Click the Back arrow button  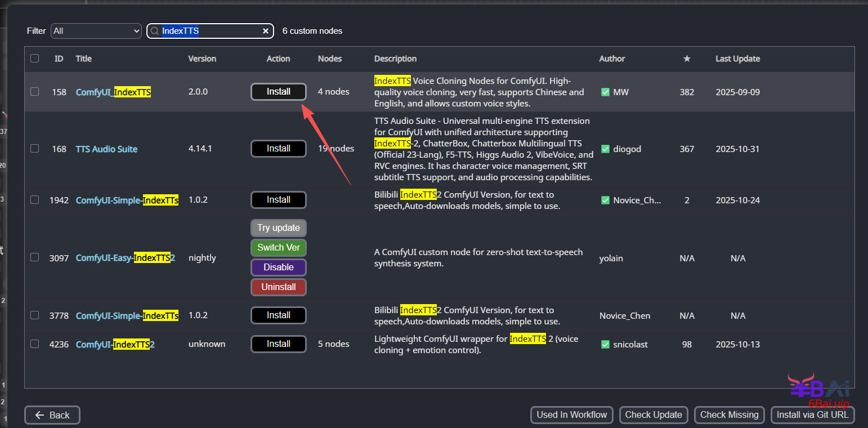pyautogui.click(x=52, y=415)
